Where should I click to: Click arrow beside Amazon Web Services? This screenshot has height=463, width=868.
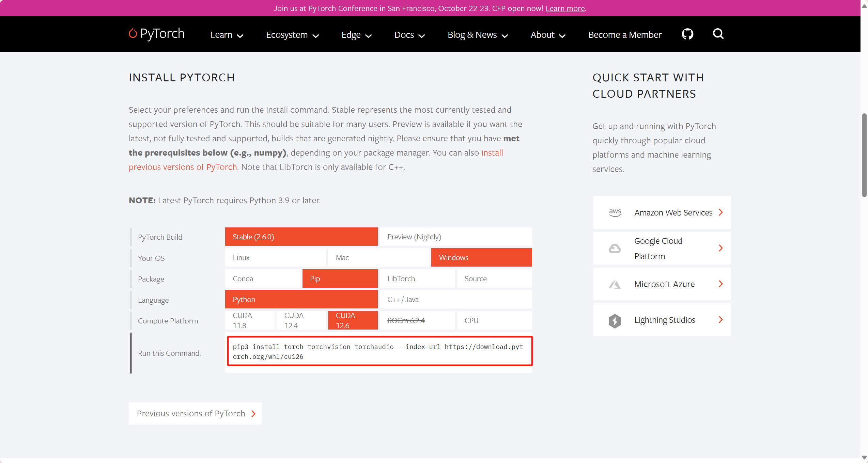(720, 212)
